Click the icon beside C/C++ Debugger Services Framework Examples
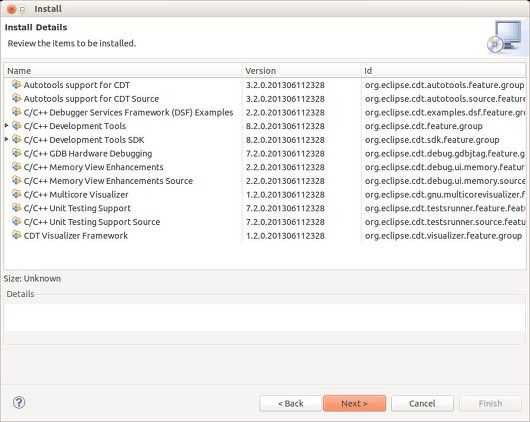The height and width of the screenshot is (422, 530). click(x=16, y=112)
